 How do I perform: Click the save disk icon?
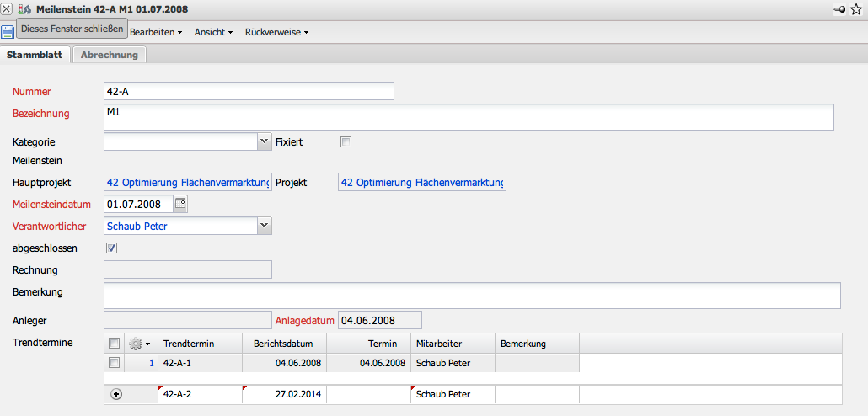coord(8,31)
